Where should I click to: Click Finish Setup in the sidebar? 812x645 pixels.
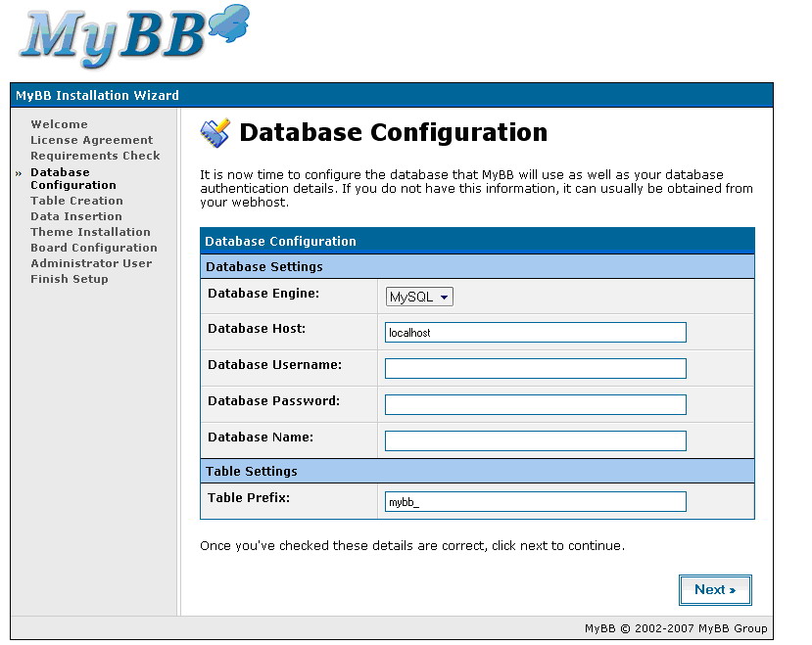[x=70, y=279]
